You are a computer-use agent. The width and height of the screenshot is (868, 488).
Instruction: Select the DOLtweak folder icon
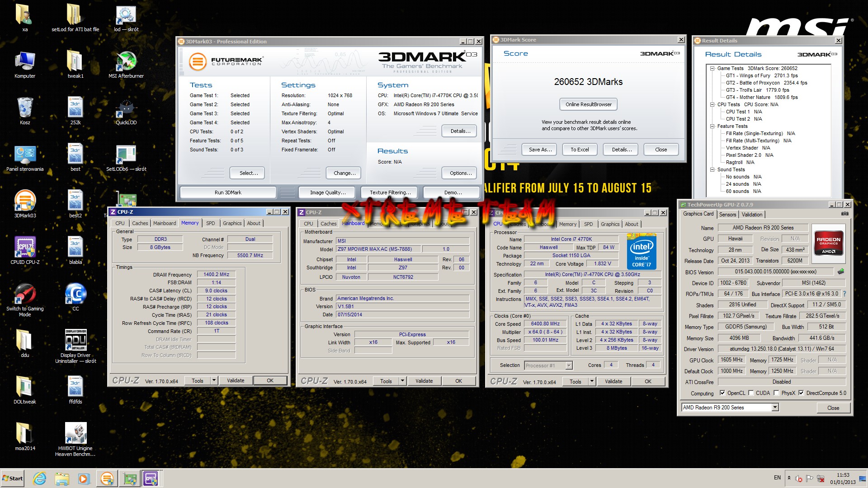[25, 390]
